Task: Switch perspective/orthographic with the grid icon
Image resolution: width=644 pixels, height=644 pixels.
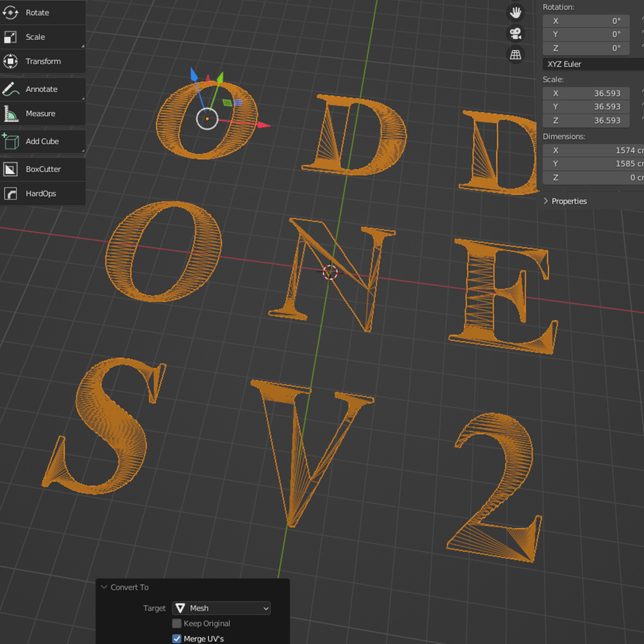Action: tap(515, 55)
